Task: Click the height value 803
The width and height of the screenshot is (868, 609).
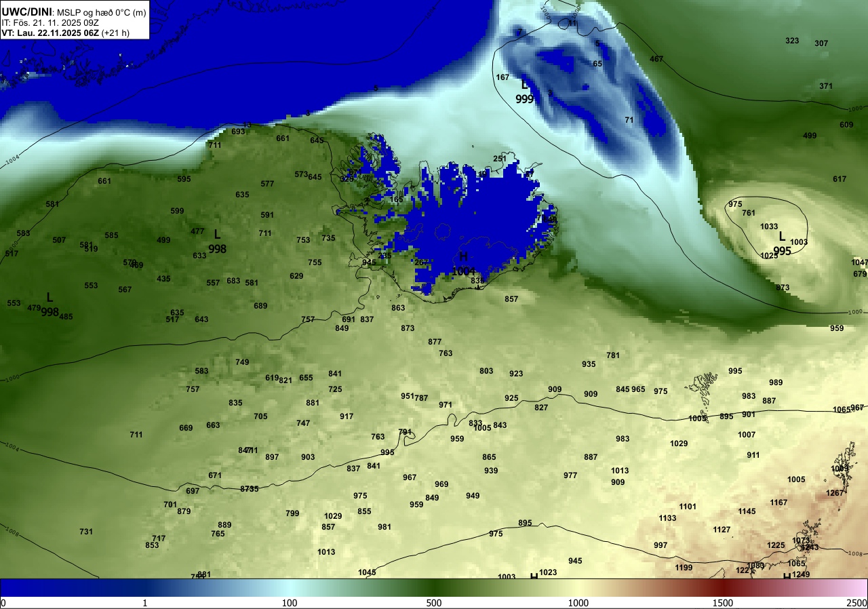Action: coord(486,371)
